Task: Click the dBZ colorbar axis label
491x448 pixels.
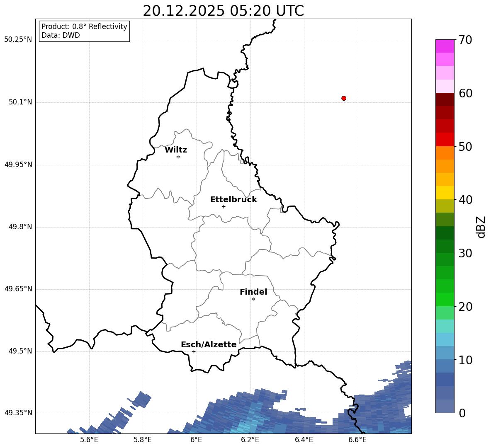Action: [x=481, y=227]
